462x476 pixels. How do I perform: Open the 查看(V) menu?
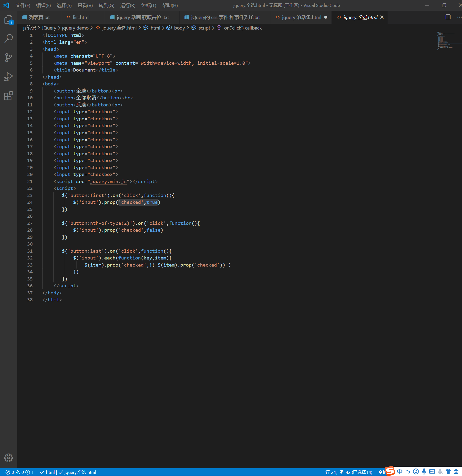[x=85, y=5]
